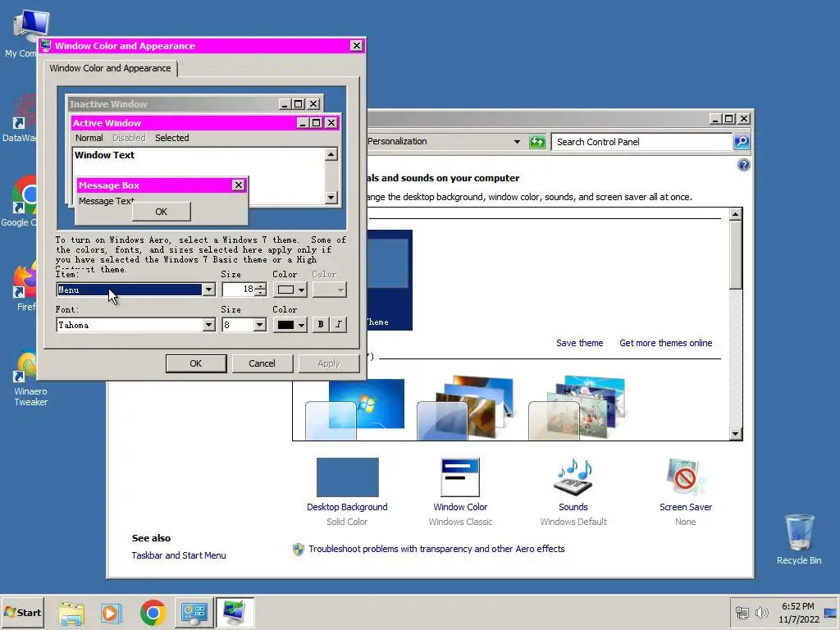Screen dimensions: 840x630
Task: Confirm the dialog with OK button
Action: click(196, 363)
